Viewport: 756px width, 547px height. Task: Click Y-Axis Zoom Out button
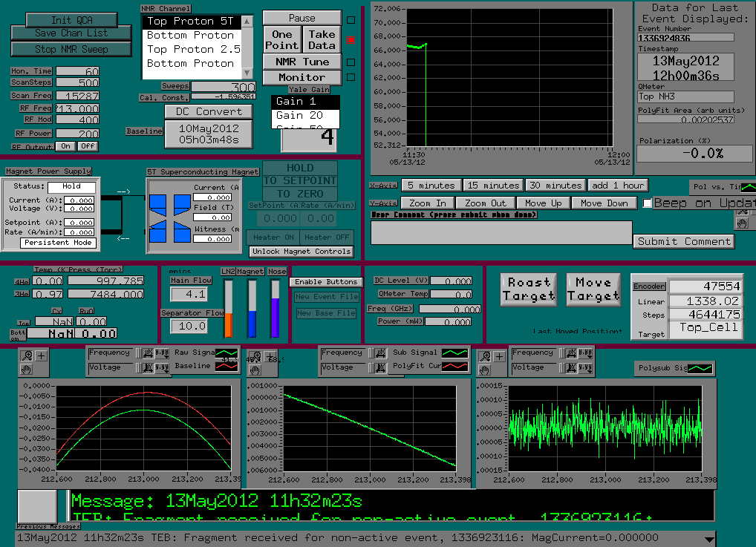point(486,203)
